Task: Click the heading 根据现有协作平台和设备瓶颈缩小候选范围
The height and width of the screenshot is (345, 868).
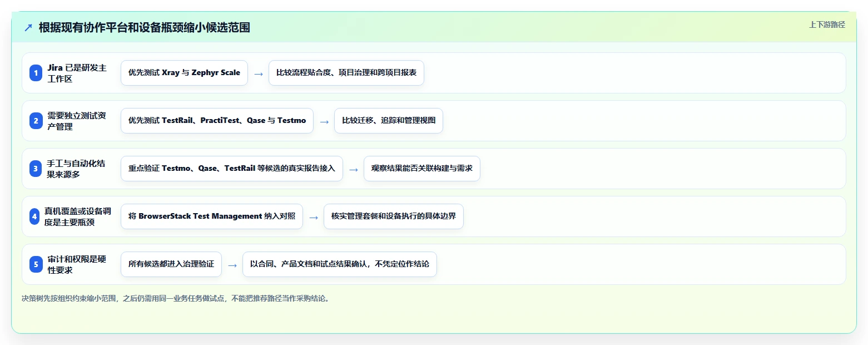Action: tap(145, 27)
